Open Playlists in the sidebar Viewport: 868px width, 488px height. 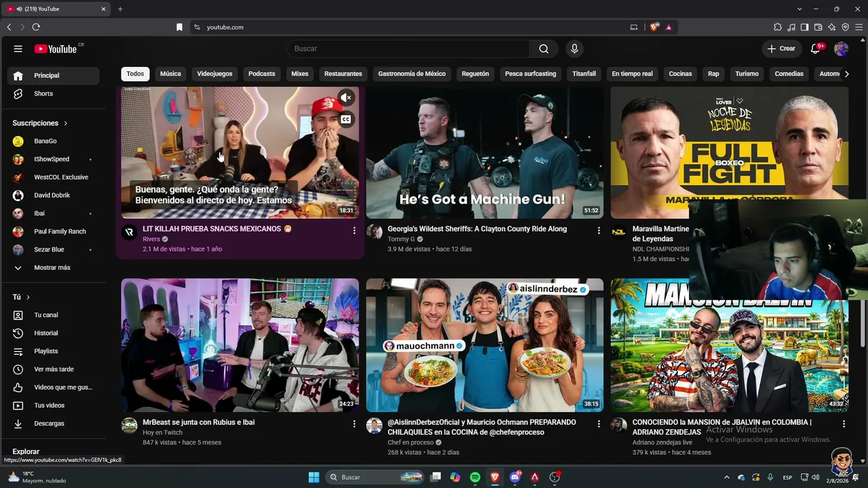53,351
